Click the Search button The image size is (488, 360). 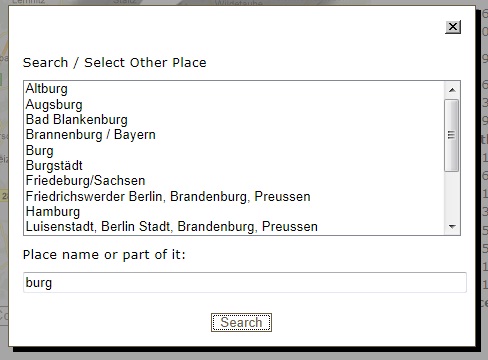(241, 322)
